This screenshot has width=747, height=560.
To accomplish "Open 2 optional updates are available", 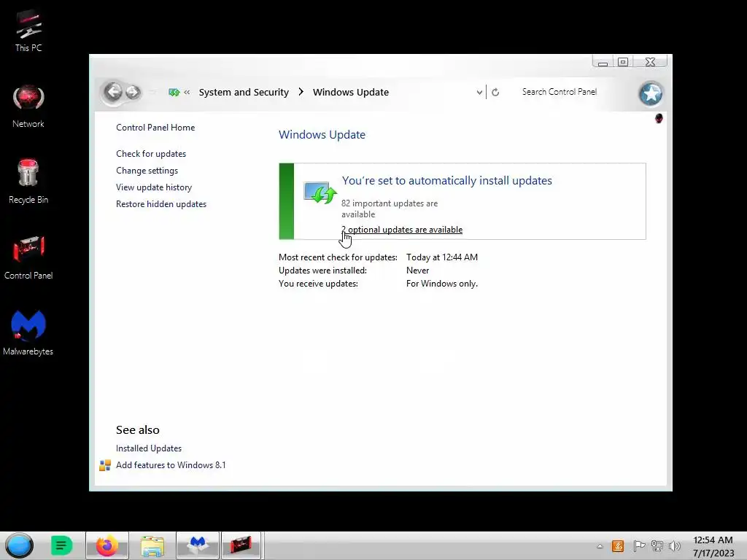I will point(402,230).
